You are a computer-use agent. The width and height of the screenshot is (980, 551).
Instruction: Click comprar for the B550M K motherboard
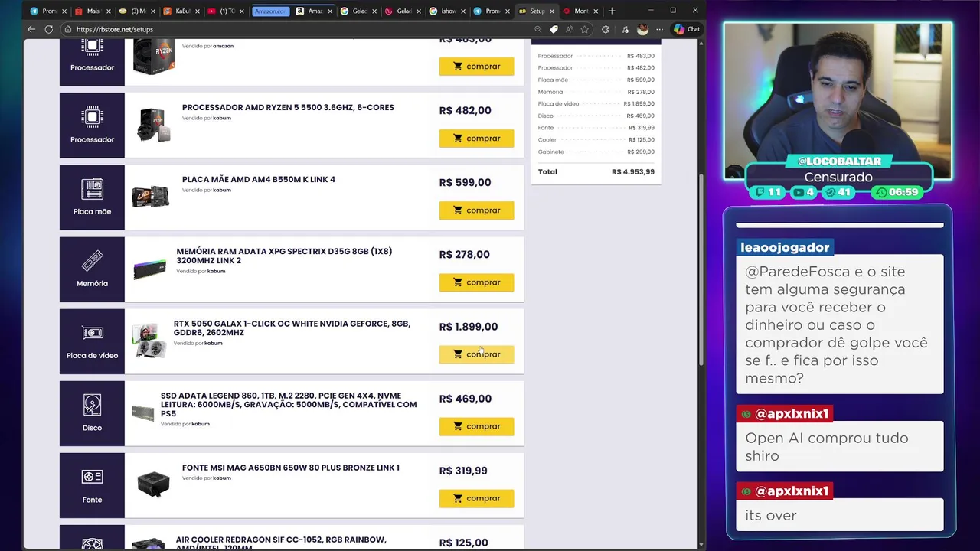pyautogui.click(x=476, y=210)
